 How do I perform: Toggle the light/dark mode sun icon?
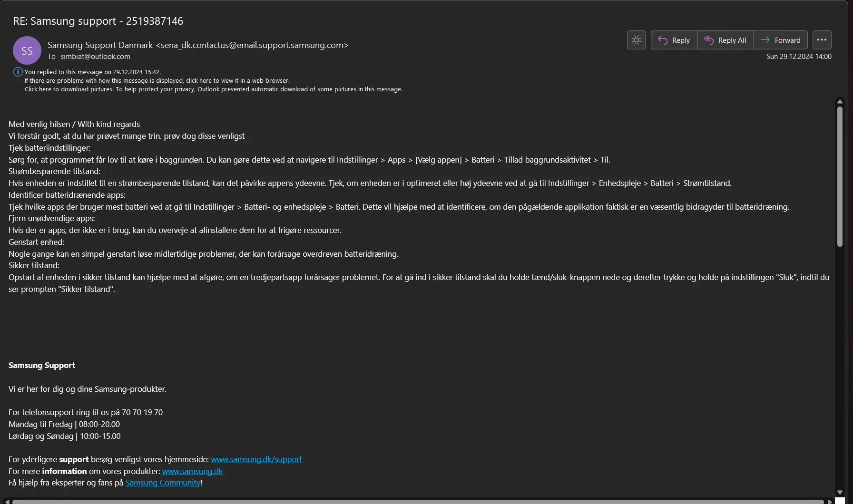point(636,40)
